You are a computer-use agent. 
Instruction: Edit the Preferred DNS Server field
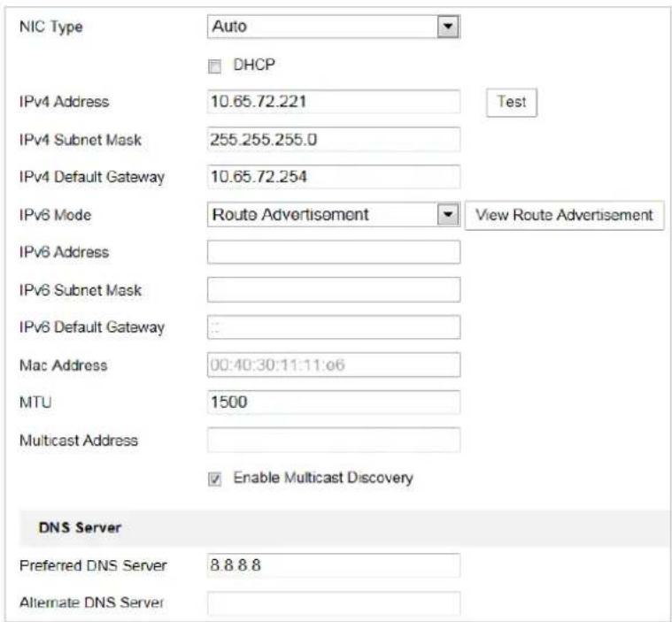tap(334, 565)
